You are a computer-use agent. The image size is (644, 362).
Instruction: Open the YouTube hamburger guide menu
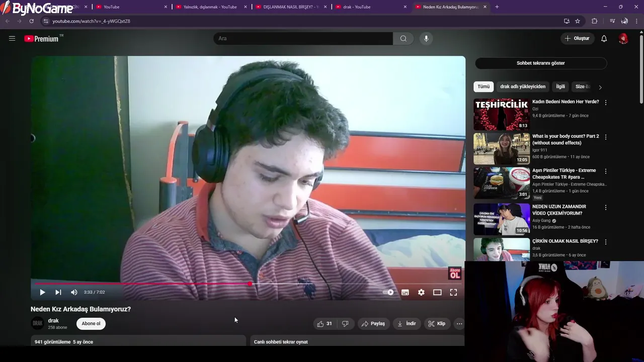tap(12, 38)
